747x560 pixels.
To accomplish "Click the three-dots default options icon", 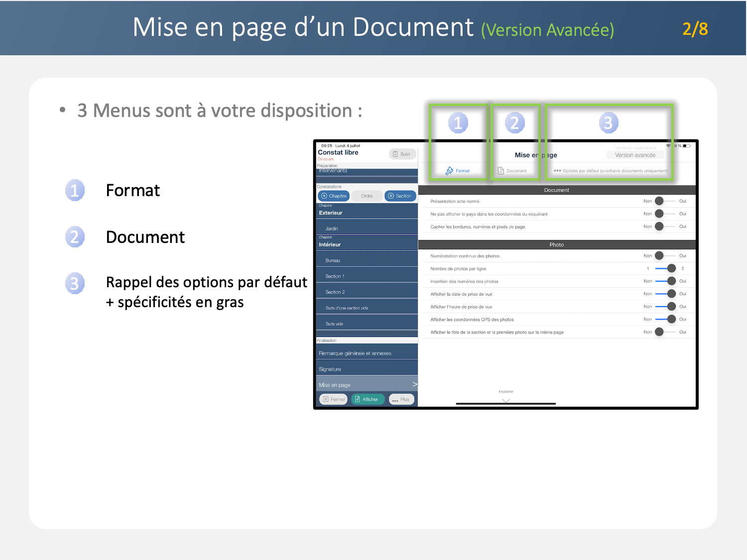I will pos(557,171).
